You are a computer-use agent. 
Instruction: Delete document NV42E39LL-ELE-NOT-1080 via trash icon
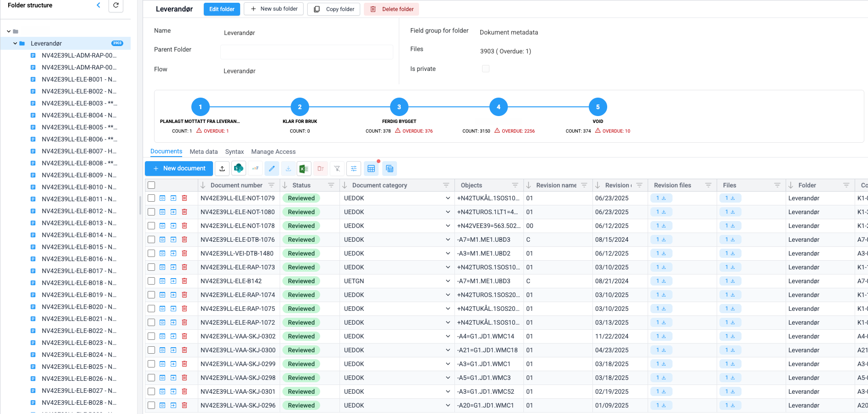pyautogui.click(x=184, y=212)
